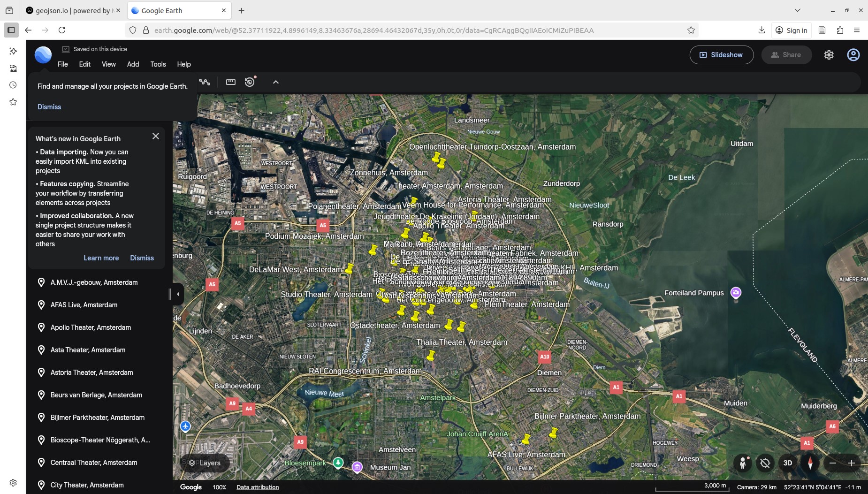Open the View menu
This screenshot has width=868, height=494.
click(109, 64)
